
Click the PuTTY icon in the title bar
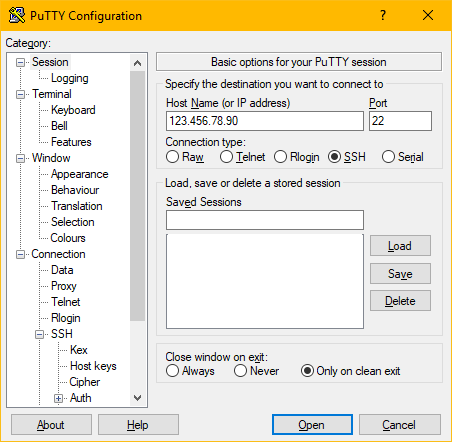point(17,15)
